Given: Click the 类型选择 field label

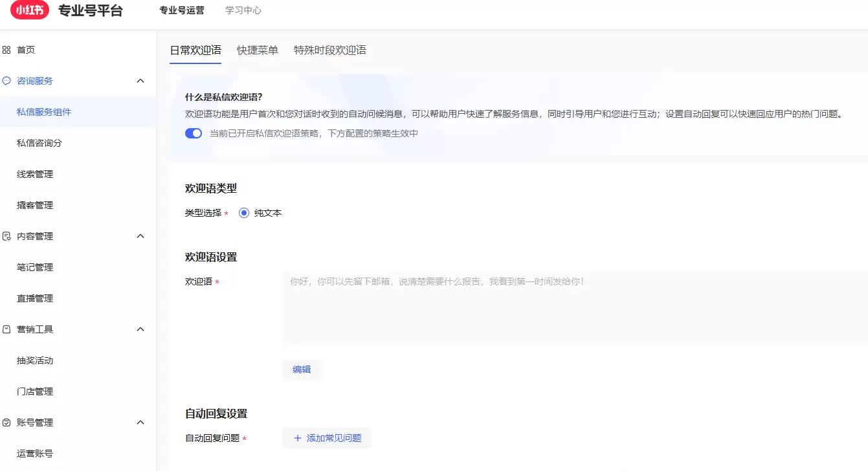Looking at the screenshot, I should pyautogui.click(x=203, y=213).
